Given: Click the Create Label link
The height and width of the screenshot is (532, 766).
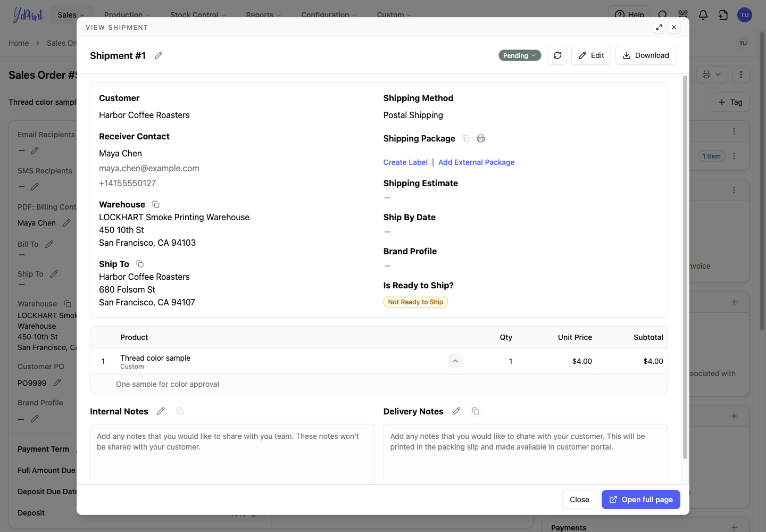Looking at the screenshot, I should (x=405, y=162).
